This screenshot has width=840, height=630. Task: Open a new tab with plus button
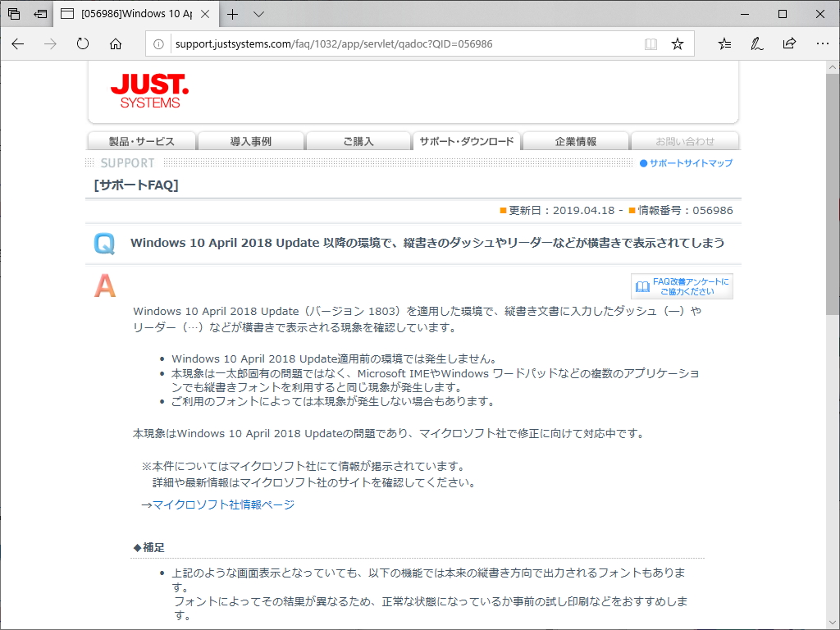coord(232,15)
